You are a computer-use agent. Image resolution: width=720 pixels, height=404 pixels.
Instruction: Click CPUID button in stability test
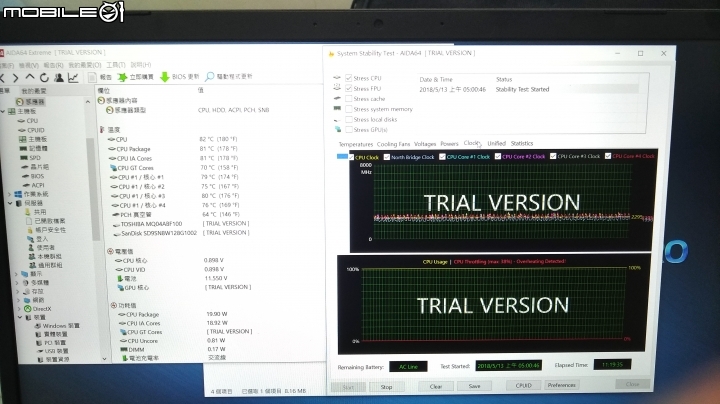point(523,385)
